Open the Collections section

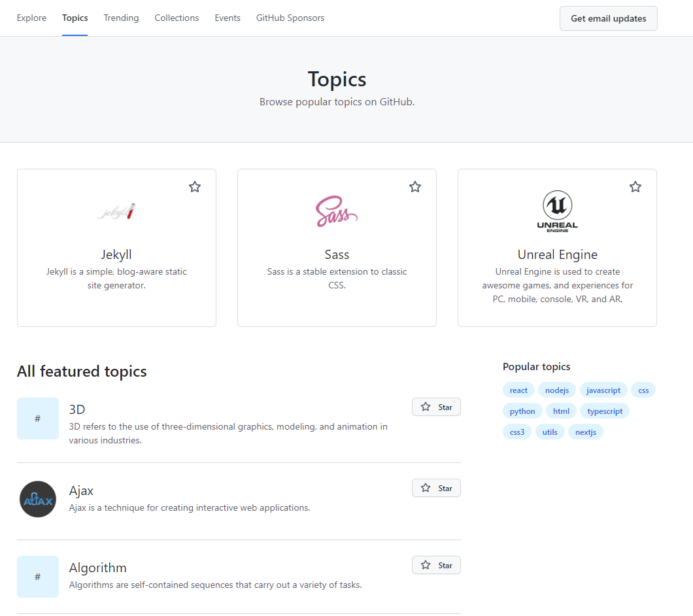point(177,18)
